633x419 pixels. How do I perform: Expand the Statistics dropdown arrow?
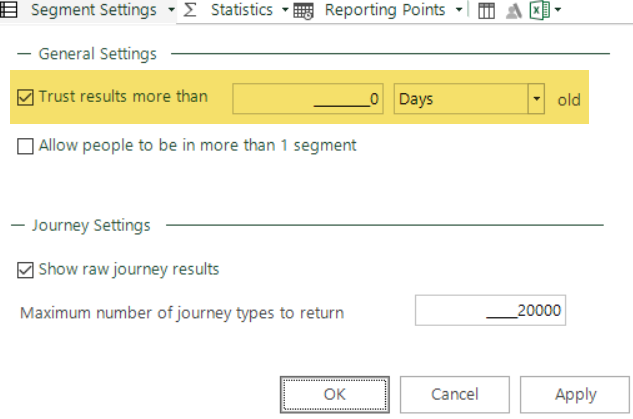click(285, 10)
